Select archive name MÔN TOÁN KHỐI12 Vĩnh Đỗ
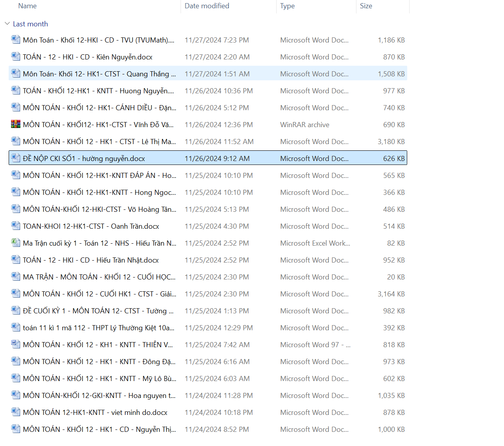The height and width of the screenshot is (446, 504). pyautogui.click(x=98, y=125)
